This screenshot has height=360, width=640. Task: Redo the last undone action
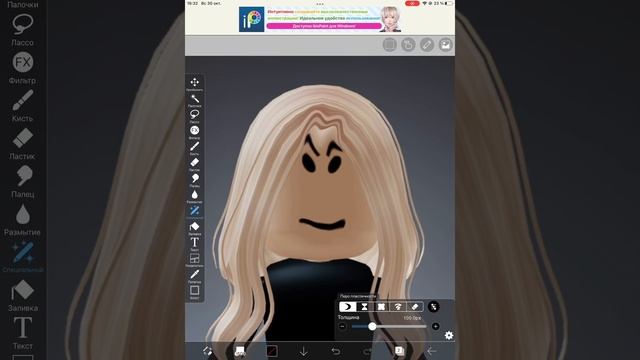click(367, 351)
